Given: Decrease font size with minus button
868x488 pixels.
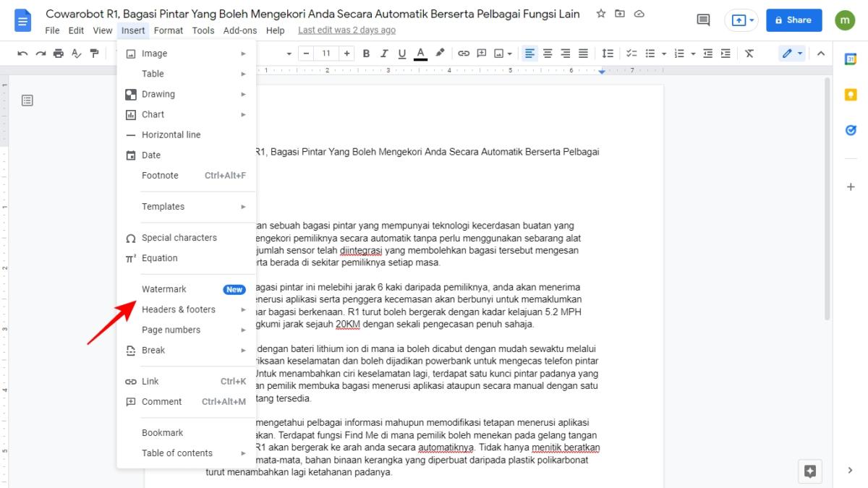Looking at the screenshot, I should click(306, 53).
